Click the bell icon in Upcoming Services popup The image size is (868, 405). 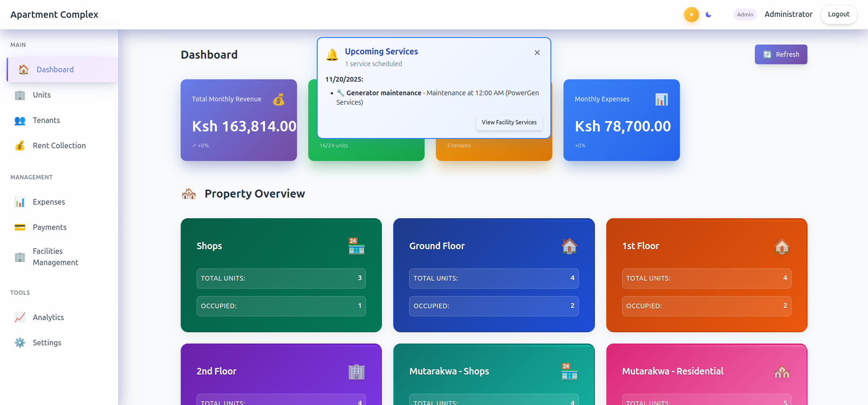332,55
